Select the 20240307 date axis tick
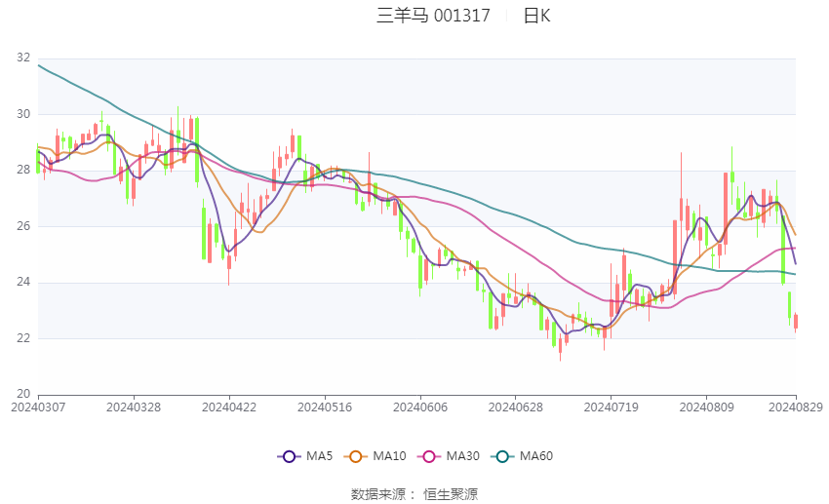Screen dimensions: 829x504 coord(38,407)
